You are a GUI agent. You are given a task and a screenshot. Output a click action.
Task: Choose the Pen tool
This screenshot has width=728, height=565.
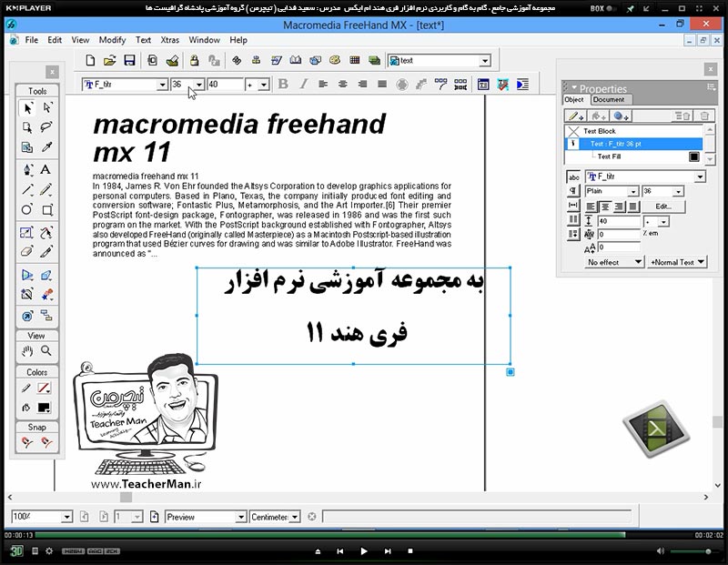[x=27, y=169]
